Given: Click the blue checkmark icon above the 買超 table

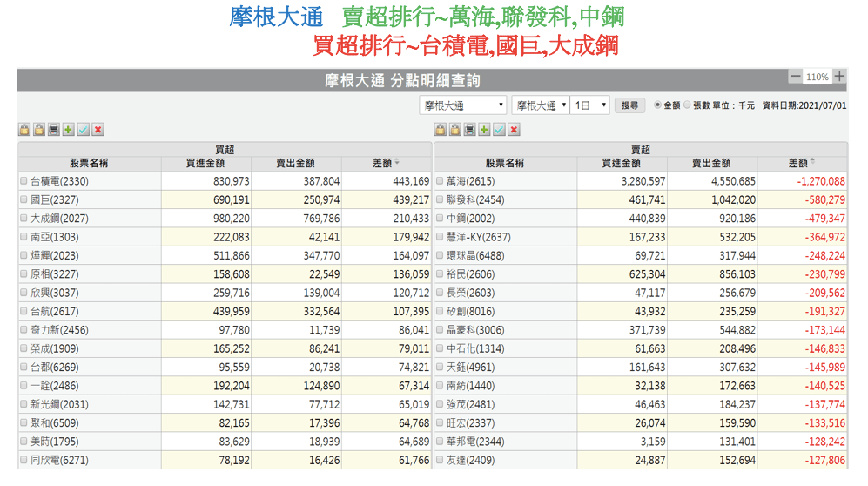Looking at the screenshot, I should point(84,130).
